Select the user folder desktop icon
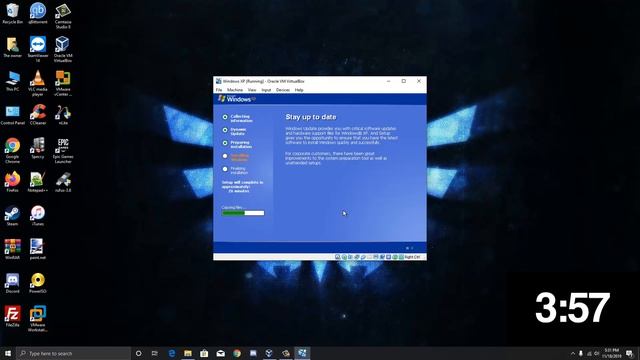This screenshot has width=640, height=360. pos(13,47)
